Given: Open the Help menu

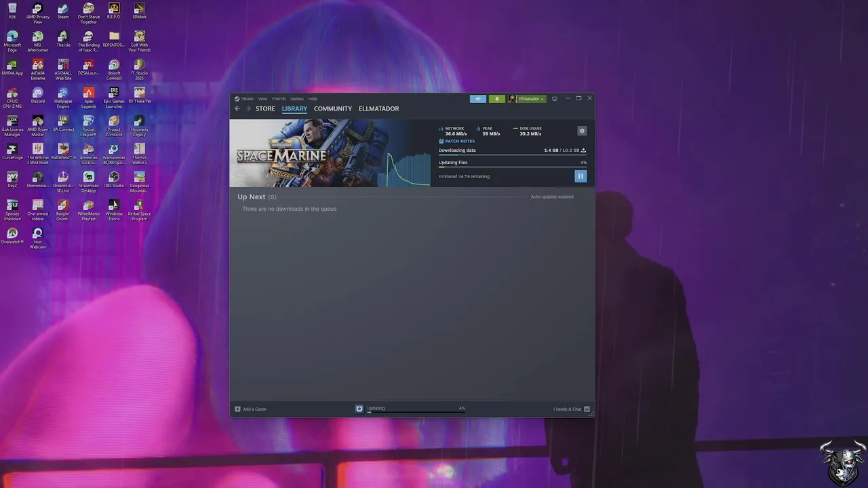Looking at the screenshot, I should pyautogui.click(x=313, y=99).
